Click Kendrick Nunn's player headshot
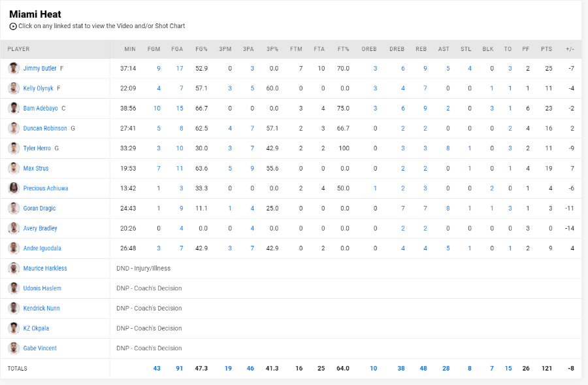The image size is (588, 385). tap(14, 308)
